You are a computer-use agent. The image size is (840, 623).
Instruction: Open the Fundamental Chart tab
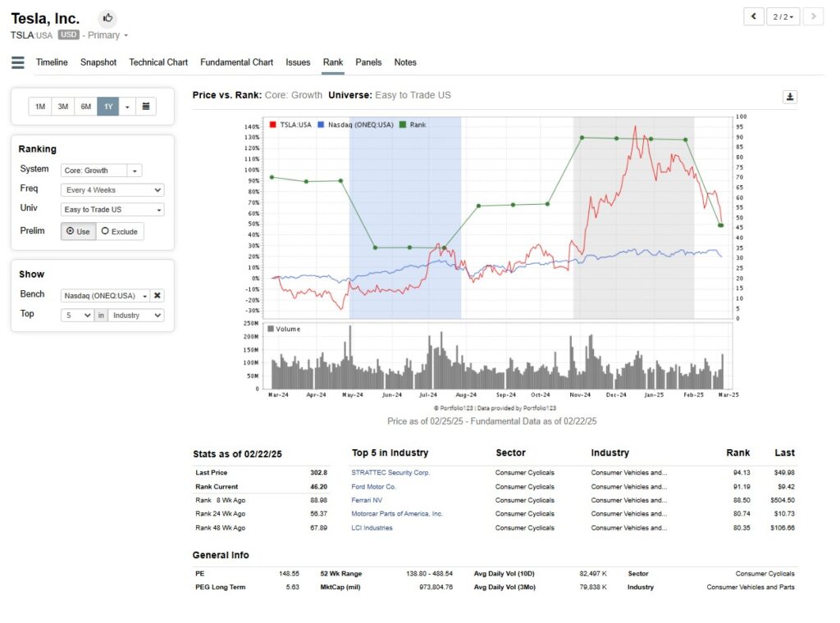click(236, 62)
